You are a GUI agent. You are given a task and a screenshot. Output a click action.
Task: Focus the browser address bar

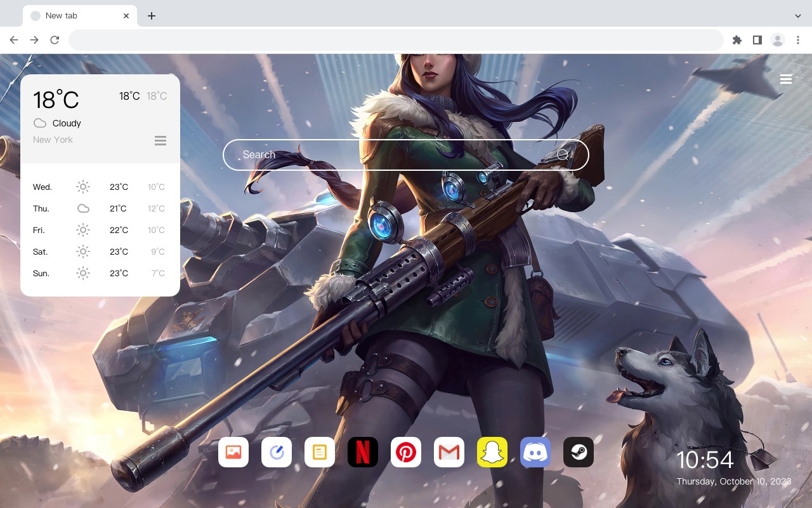point(396,40)
